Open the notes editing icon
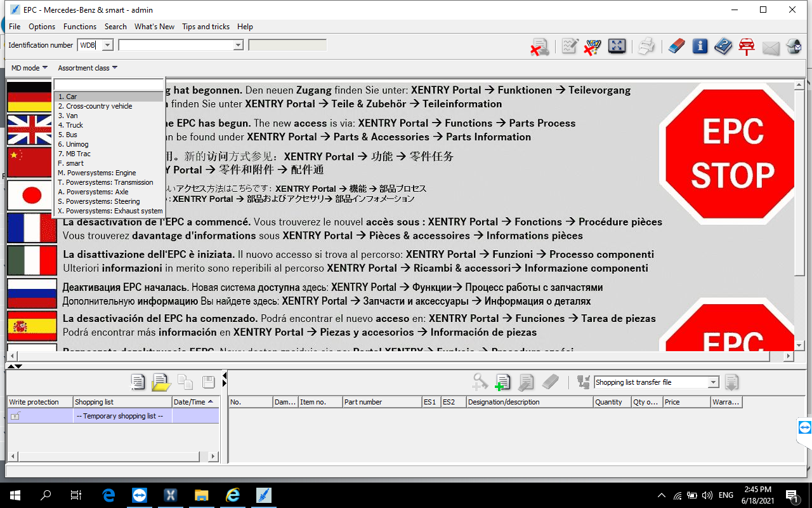 click(570, 46)
